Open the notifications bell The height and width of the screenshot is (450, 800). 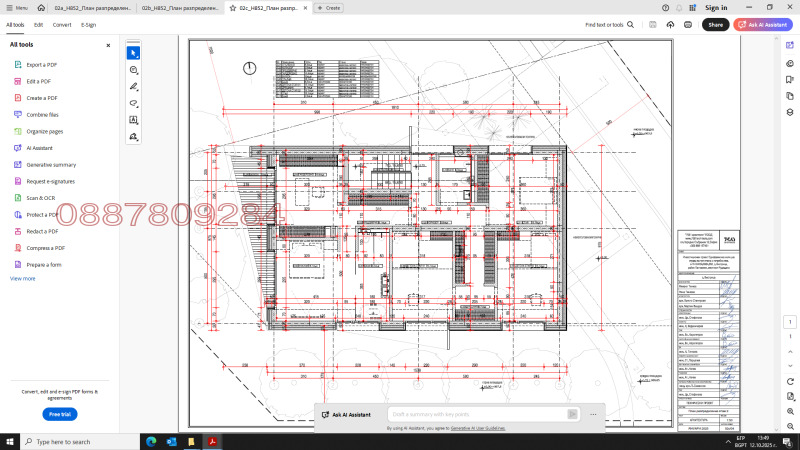point(680,7)
